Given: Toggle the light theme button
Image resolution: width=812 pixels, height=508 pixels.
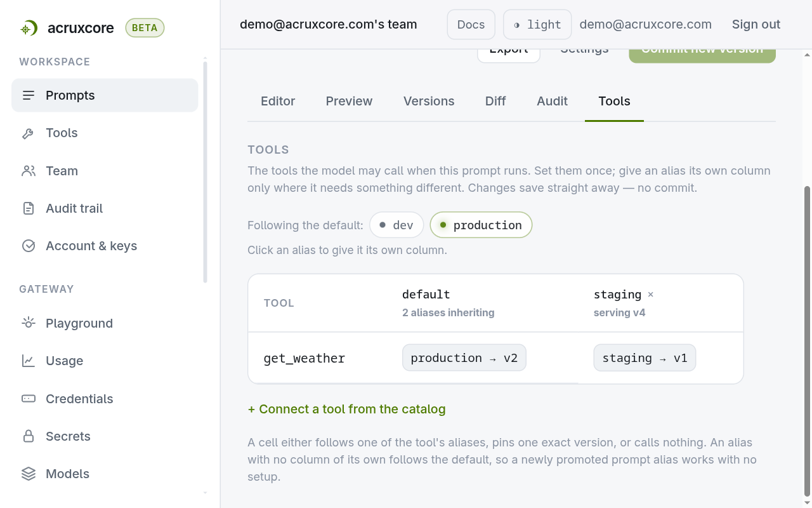Looking at the screenshot, I should [x=537, y=25].
